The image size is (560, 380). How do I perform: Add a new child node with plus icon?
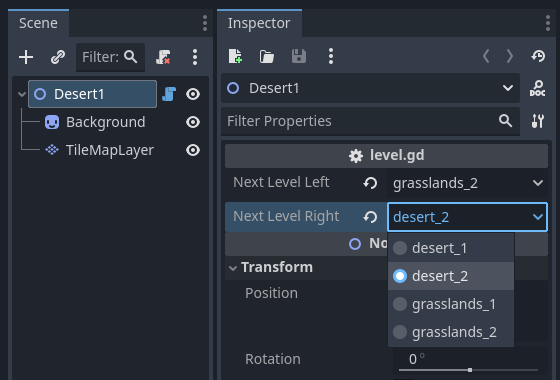click(x=26, y=57)
